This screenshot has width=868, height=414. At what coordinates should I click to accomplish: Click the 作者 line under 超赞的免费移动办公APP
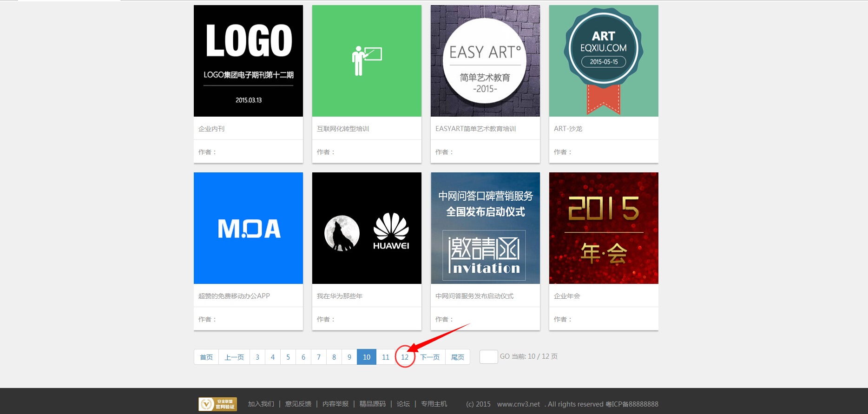tap(207, 319)
